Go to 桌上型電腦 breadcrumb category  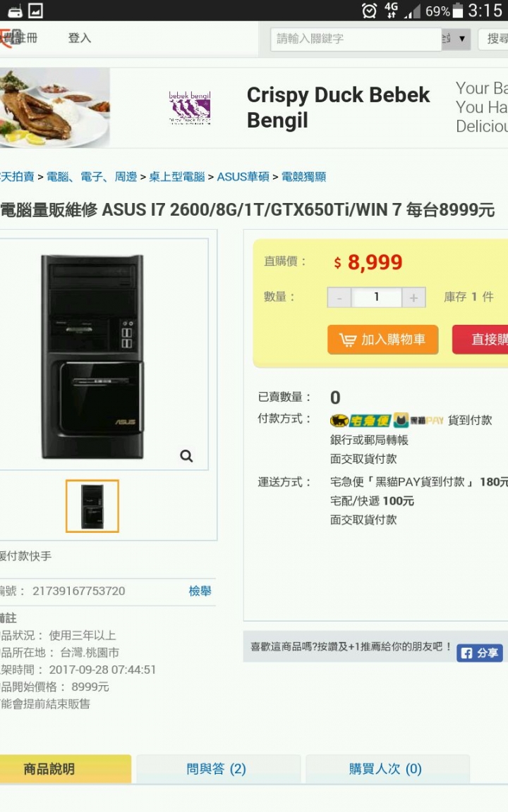(x=177, y=177)
